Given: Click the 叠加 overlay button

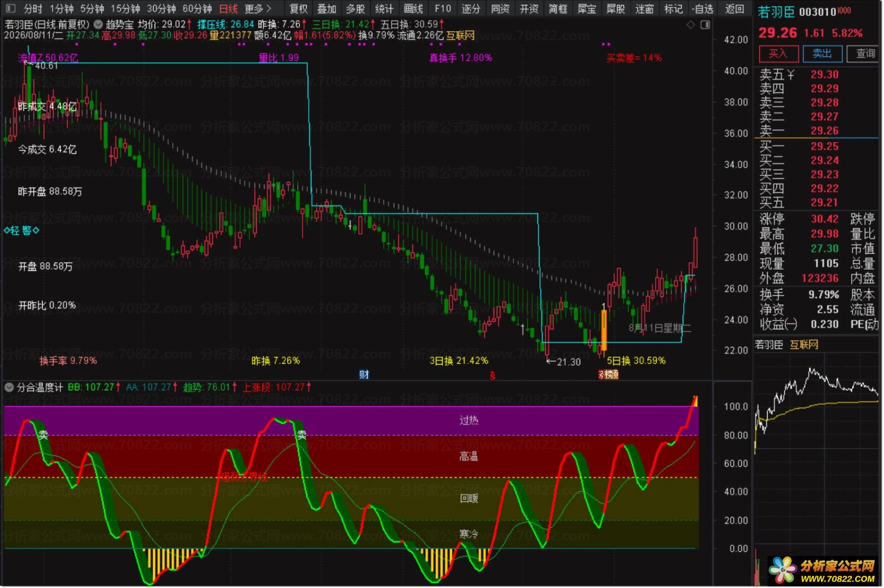Looking at the screenshot, I should [x=327, y=9].
